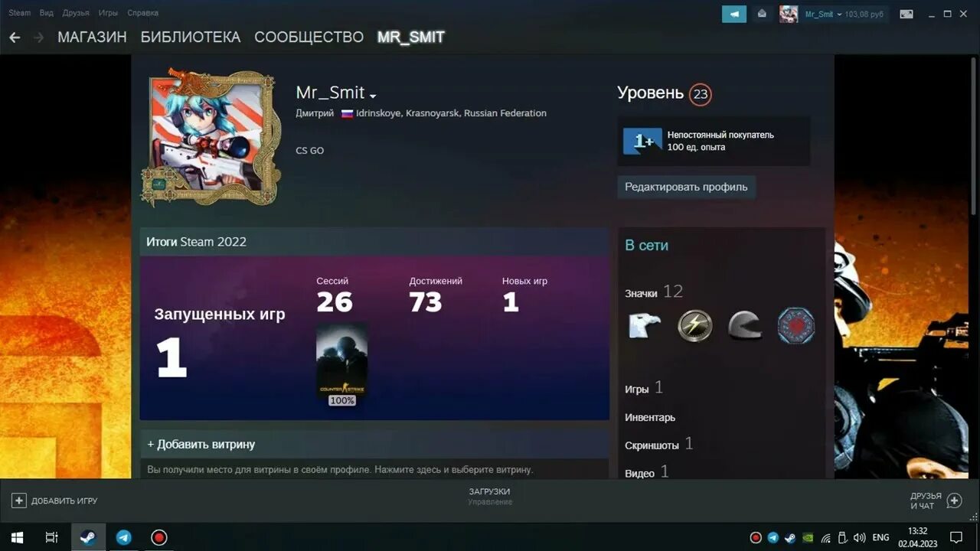Viewport: 980px width, 551px height.
Task: Click the CS GO profile summary text
Action: pos(310,151)
